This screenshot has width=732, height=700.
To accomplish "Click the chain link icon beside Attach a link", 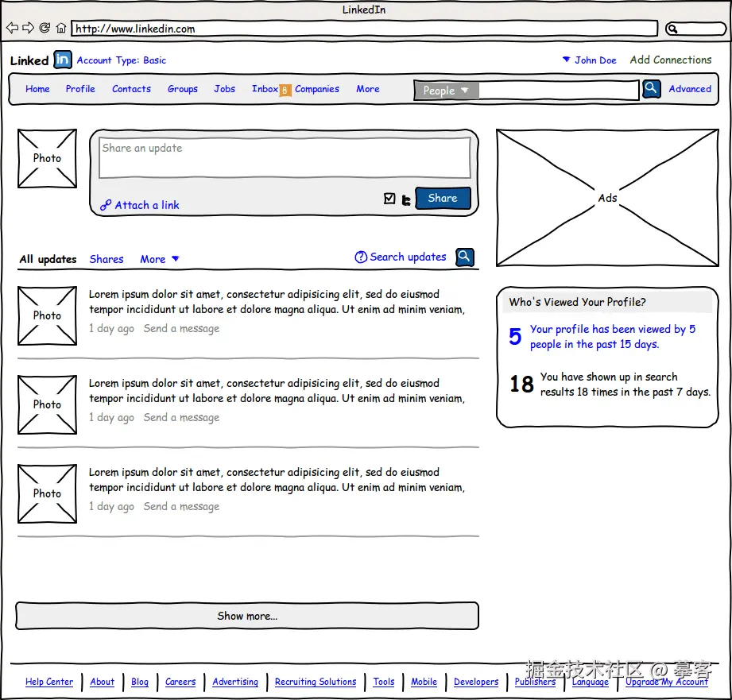I will coord(106,205).
